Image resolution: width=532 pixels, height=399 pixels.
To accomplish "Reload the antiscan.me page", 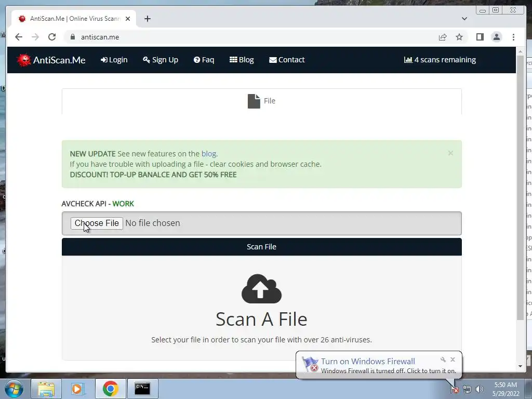I will point(52,37).
